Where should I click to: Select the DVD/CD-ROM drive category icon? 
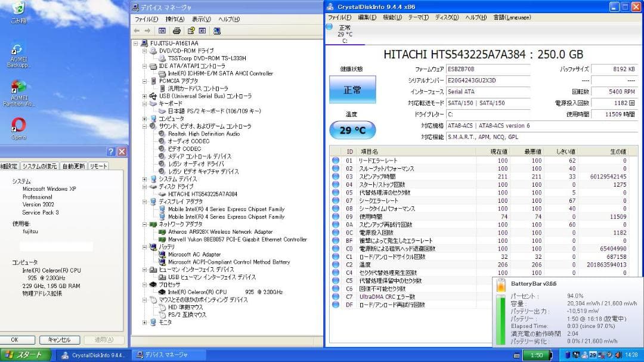click(153, 51)
